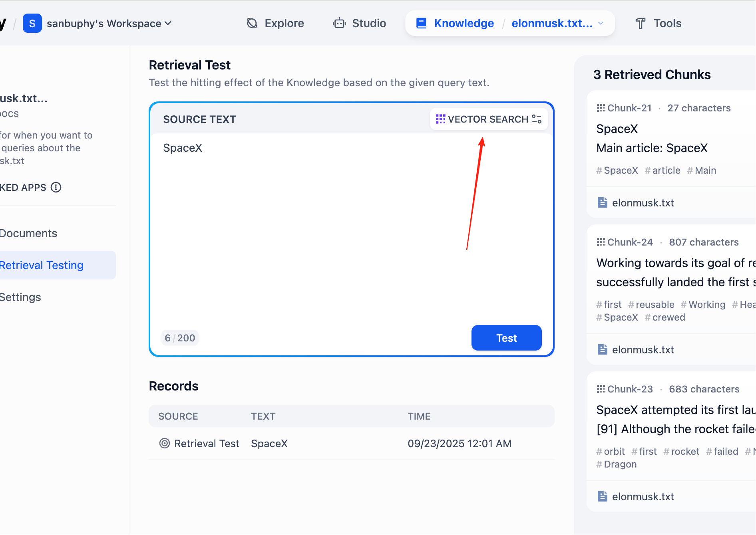Viewport: 756px width, 535px height.
Task: Click the workspace avatar S icon
Action: pyautogui.click(x=32, y=23)
